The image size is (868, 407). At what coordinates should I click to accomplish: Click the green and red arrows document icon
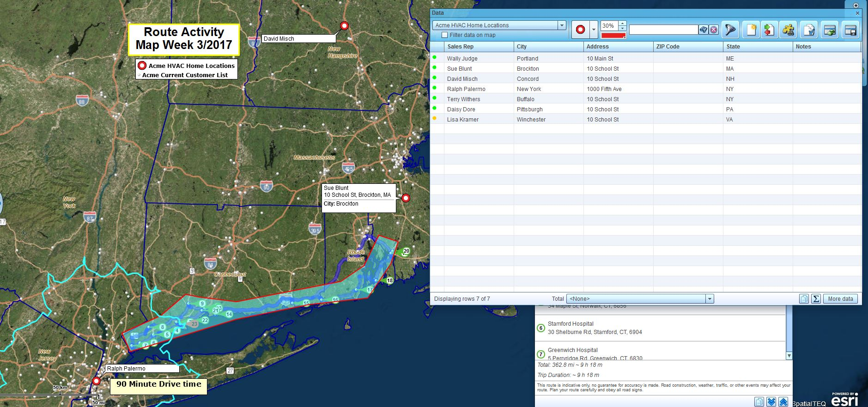point(769,30)
